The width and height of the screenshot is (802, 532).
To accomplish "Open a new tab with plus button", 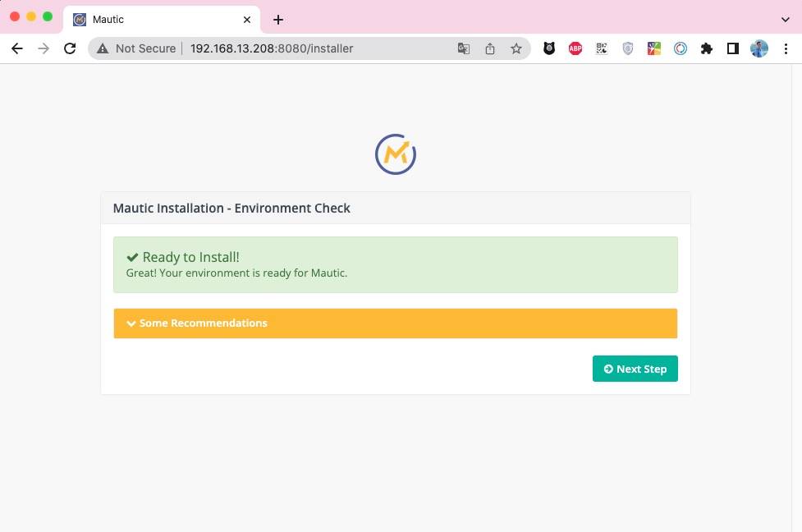I will coord(278,20).
